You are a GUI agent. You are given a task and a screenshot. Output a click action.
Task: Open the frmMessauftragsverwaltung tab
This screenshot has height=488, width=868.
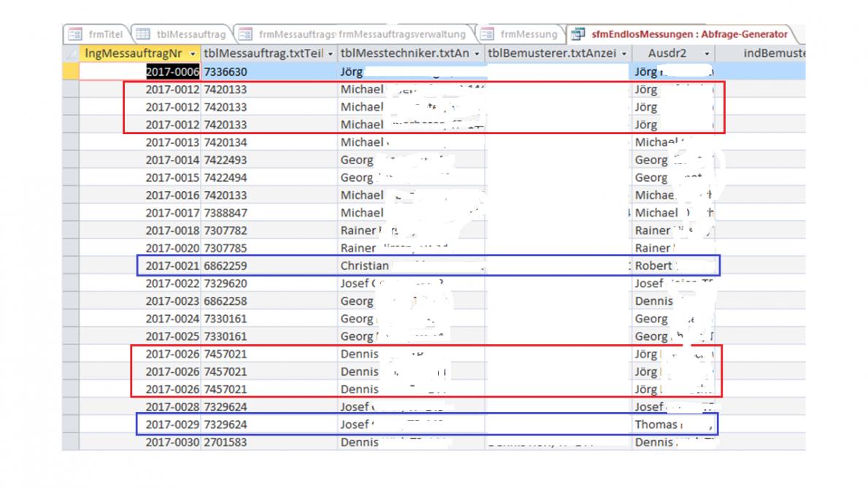pyautogui.click(x=354, y=34)
